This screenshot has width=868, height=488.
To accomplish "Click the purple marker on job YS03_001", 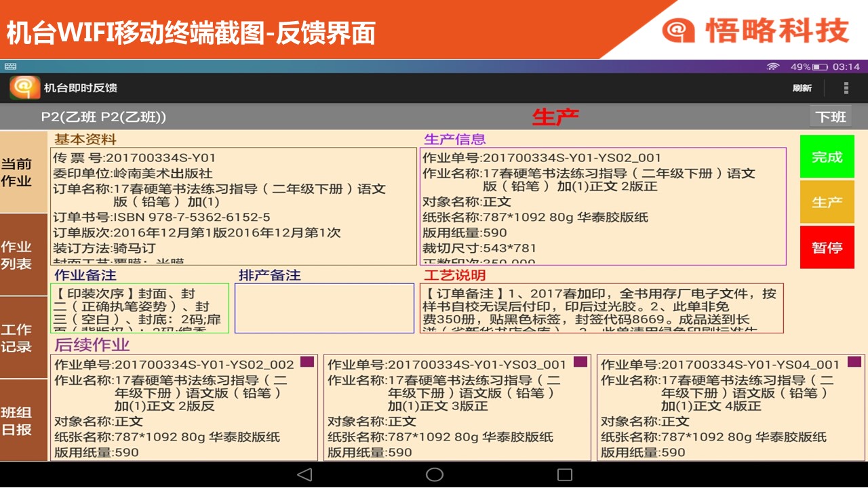I will tap(580, 362).
